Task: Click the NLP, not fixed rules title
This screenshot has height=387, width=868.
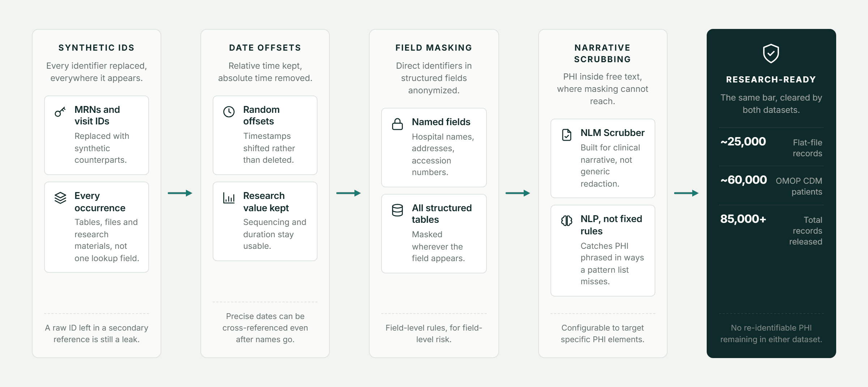Action: 611,225
